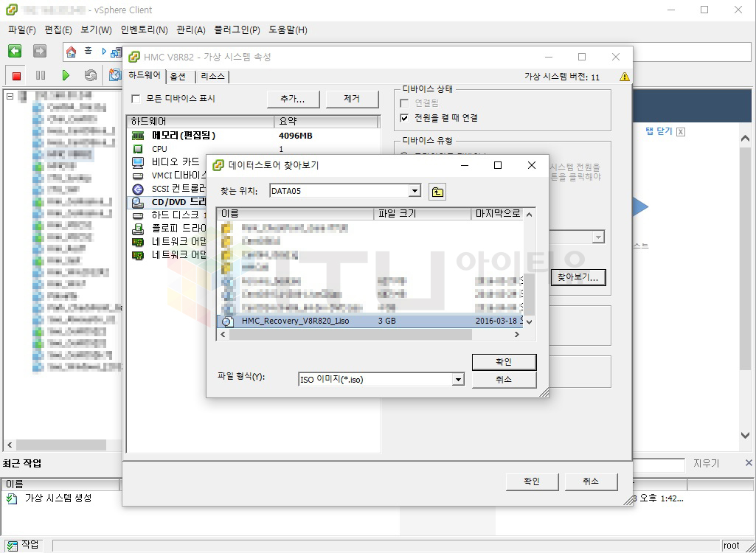This screenshot has height=553, width=756.
Task: Select the 메모리 (memory) hardware item
Action: (183, 136)
